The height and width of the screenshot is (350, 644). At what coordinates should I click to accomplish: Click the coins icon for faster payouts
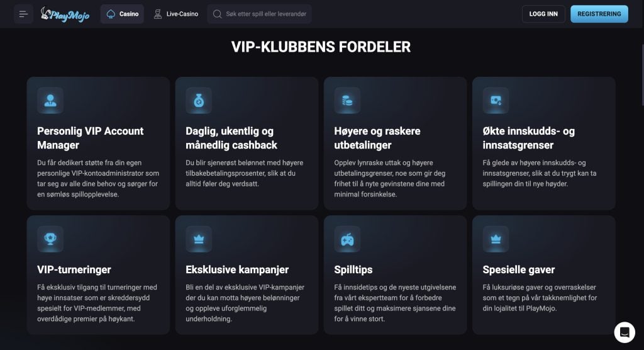pos(347,100)
